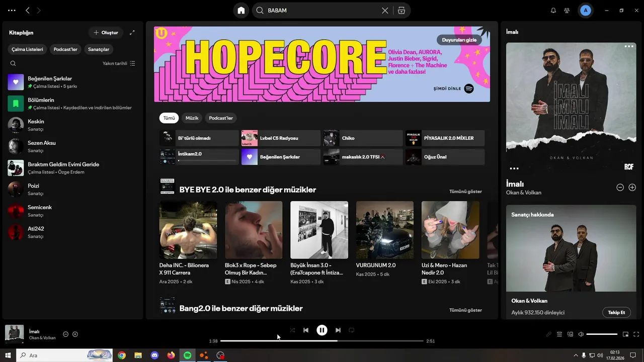
Task: Open the play queue
Action: pyautogui.click(x=559, y=334)
